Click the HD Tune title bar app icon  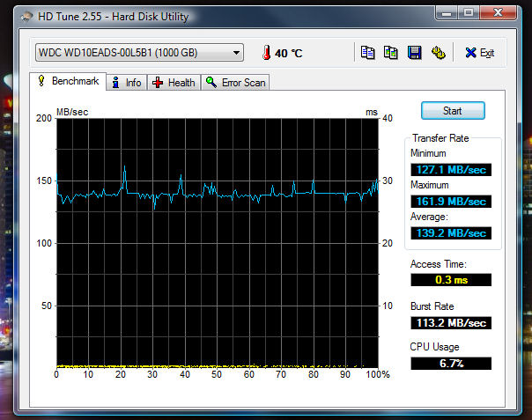click(x=26, y=16)
